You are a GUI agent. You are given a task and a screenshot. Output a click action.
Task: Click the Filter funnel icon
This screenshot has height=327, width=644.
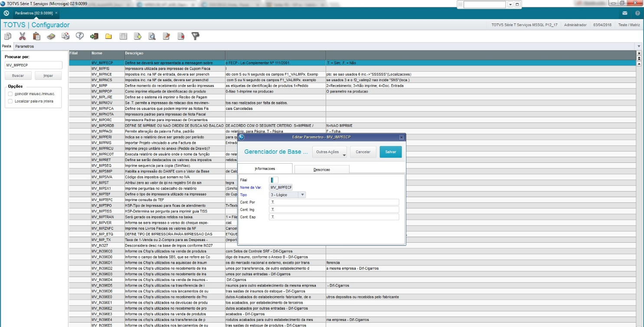[x=196, y=36]
